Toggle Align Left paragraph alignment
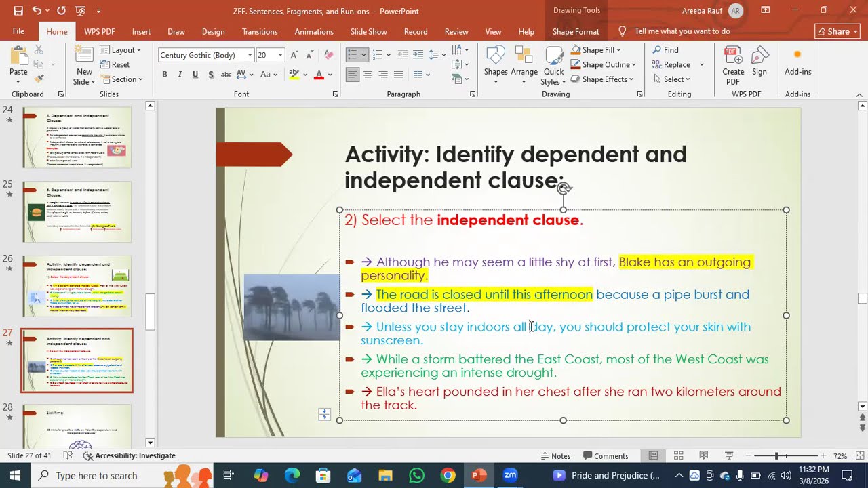 click(352, 75)
